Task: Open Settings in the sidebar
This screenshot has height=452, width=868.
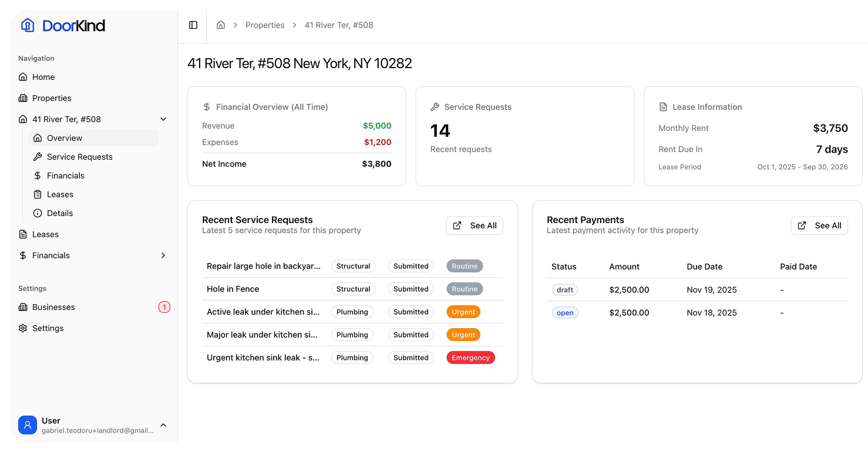Action: 48,328
